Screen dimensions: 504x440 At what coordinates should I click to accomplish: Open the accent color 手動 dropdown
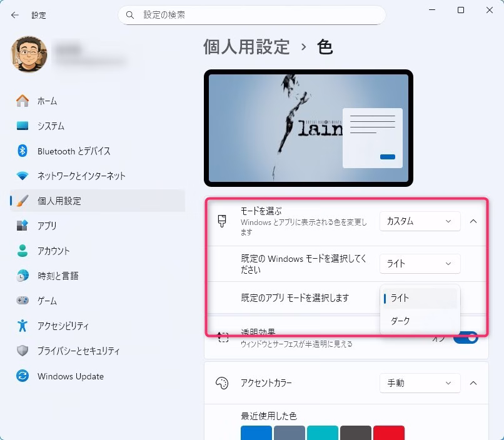pyautogui.click(x=420, y=383)
